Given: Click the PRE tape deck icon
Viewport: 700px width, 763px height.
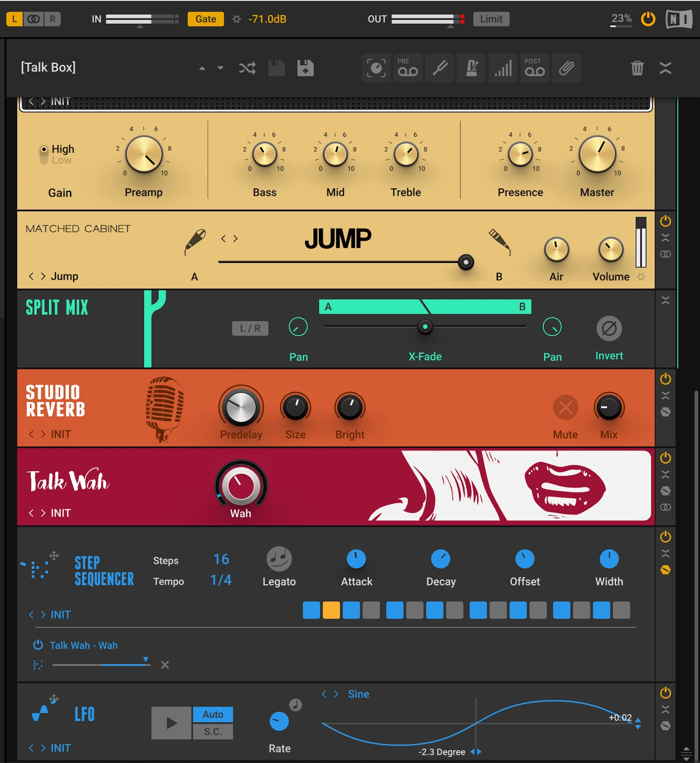Looking at the screenshot, I should 408,68.
